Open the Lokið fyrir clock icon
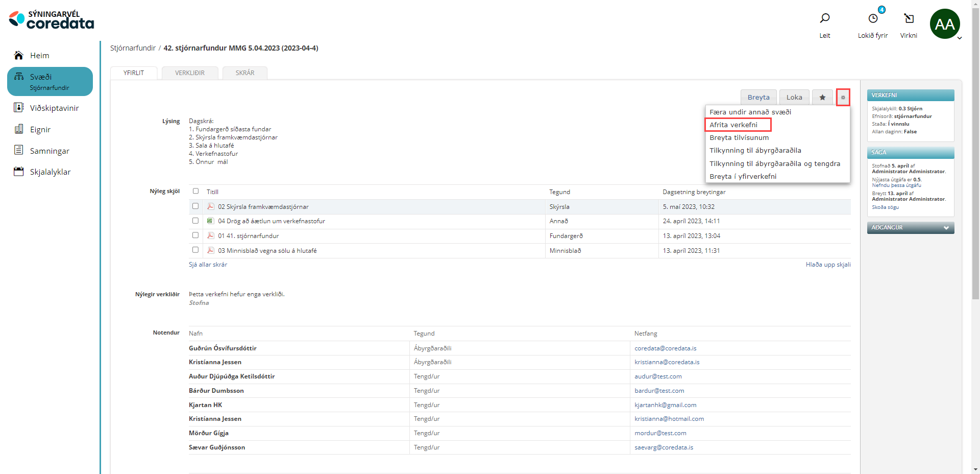The height and width of the screenshot is (474, 980). coord(873,19)
